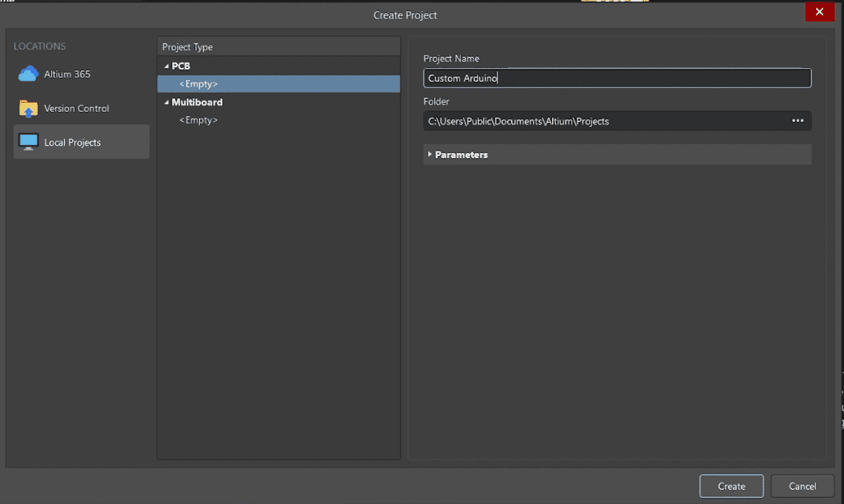Choose Version Control as the location

[x=76, y=109]
